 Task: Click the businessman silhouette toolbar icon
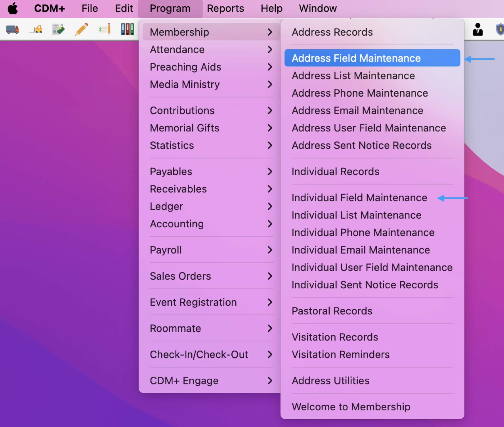(478, 29)
